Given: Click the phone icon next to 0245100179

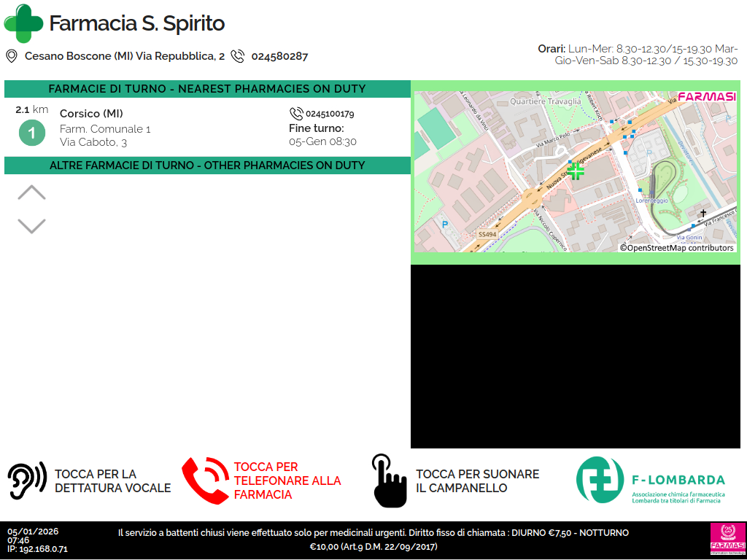Looking at the screenshot, I should (296, 114).
